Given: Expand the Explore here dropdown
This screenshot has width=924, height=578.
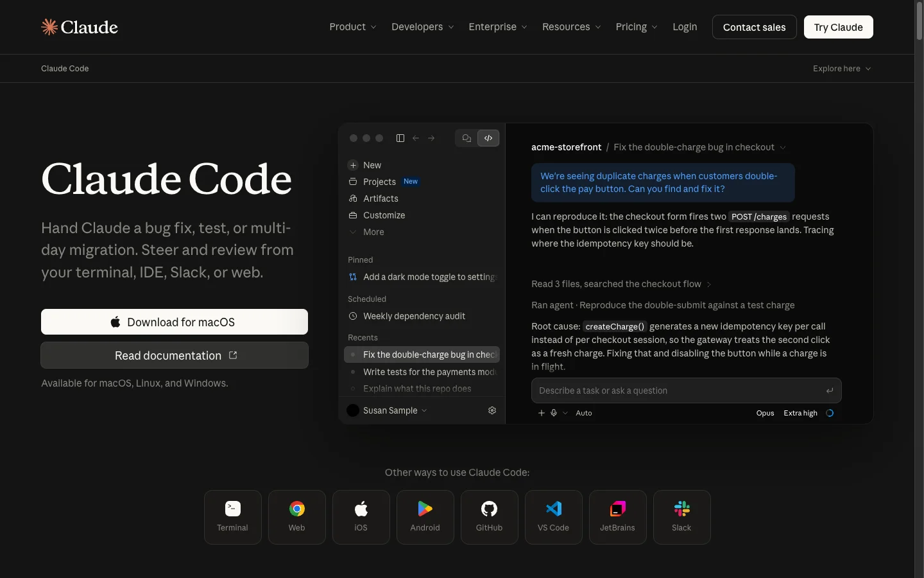Looking at the screenshot, I should coord(842,69).
